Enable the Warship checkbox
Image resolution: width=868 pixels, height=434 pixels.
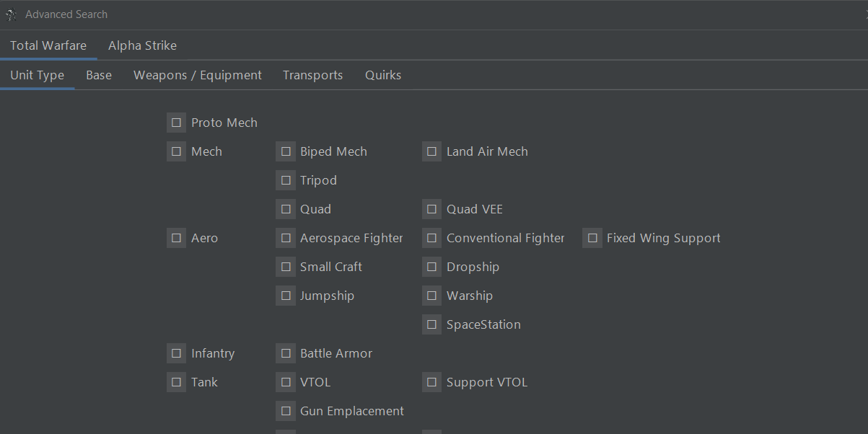point(431,296)
